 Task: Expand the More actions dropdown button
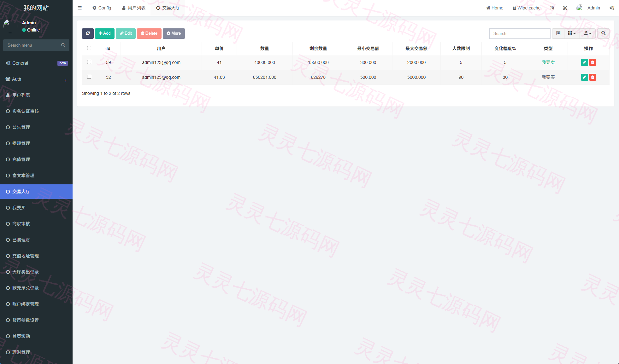point(174,33)
